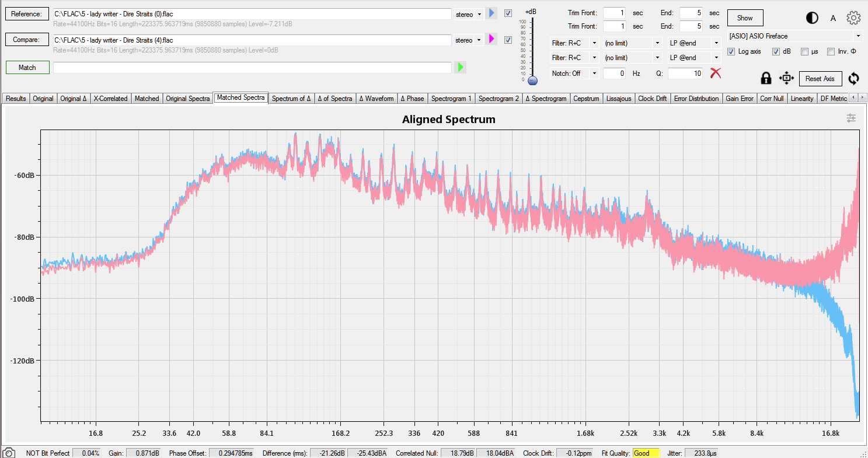This screenshot has width=868, height=458.
Task: Switch to the Results tab
Action: (x=16, y=99)
